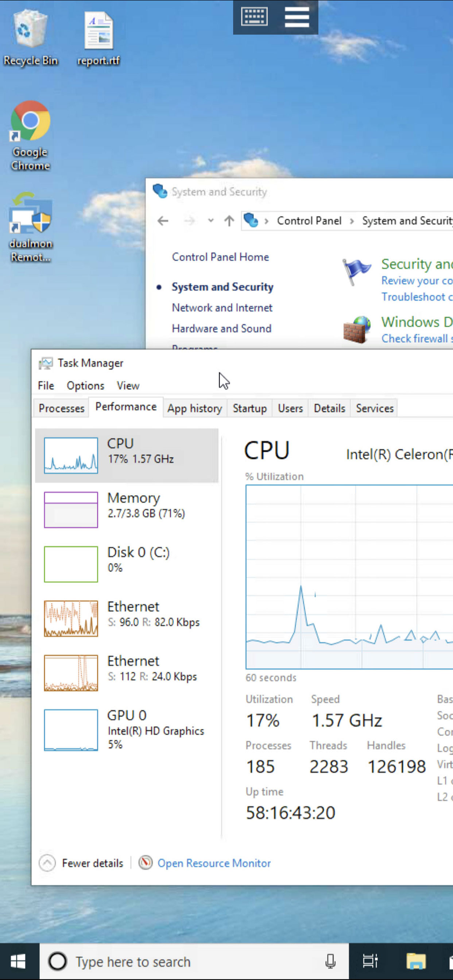Switch to the Users tab
This screenshot has width=453, height=980.
tap(290, 408)
